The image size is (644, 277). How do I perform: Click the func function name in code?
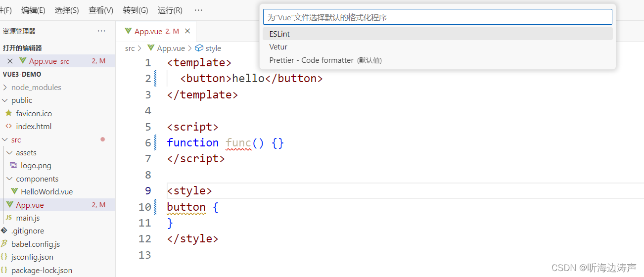238,143
